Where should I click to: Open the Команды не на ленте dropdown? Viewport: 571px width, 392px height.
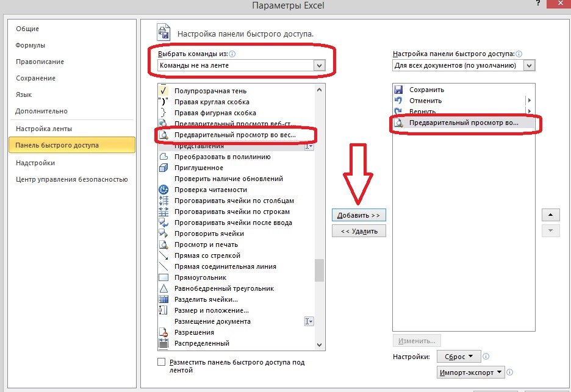(319, 65)
